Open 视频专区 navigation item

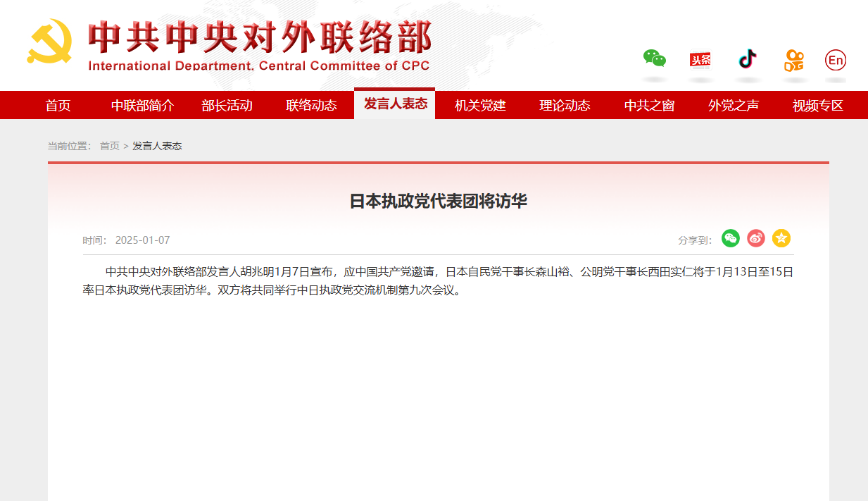(x=817, y=106)
